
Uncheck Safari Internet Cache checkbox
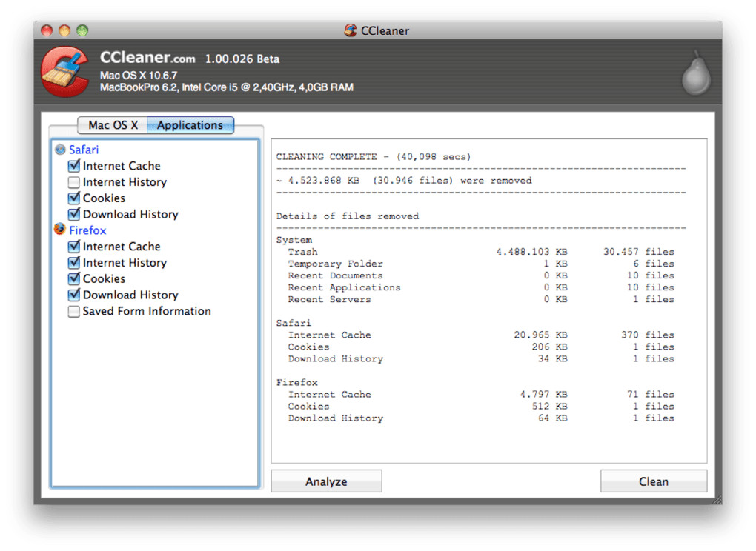[74, 166]
